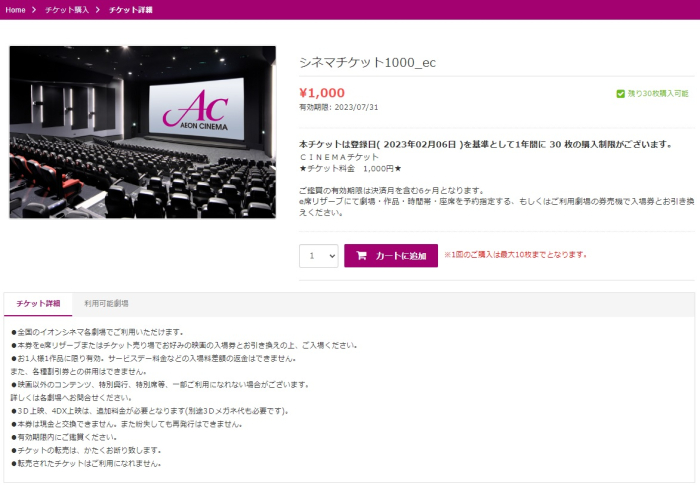
Task: Click the チケット詳細 breadcrumb item
Action: pyautogui.click(x=129, y=9)
